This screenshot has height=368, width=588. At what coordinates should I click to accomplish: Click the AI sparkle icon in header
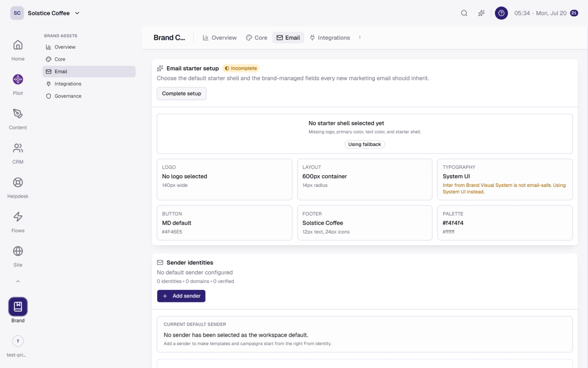click(482, 13)
